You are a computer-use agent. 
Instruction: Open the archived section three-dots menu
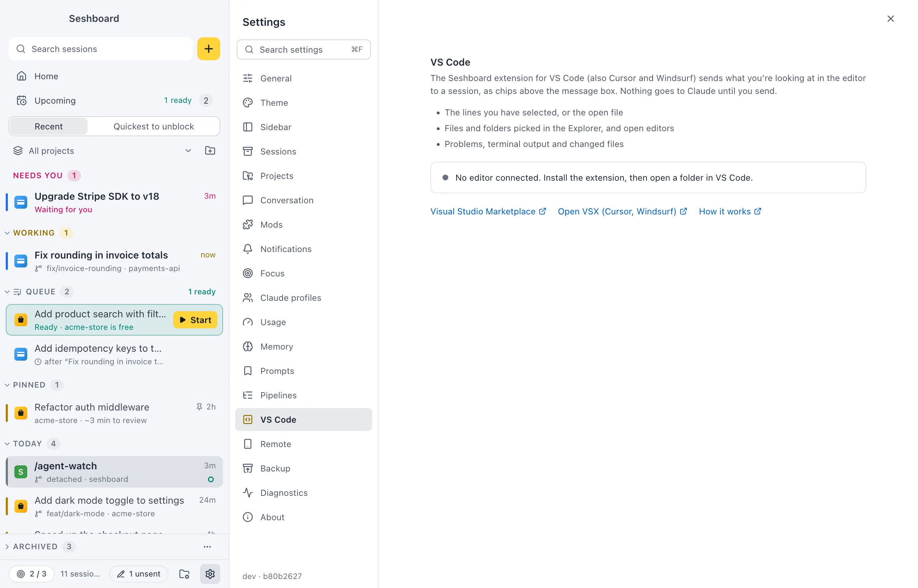pos(207,546)
